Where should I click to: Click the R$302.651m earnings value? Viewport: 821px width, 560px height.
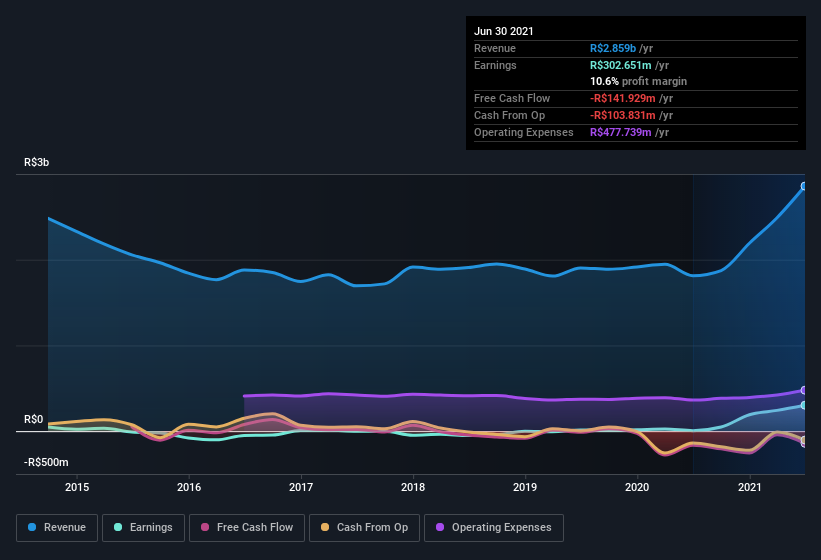(x=620, y=65)
